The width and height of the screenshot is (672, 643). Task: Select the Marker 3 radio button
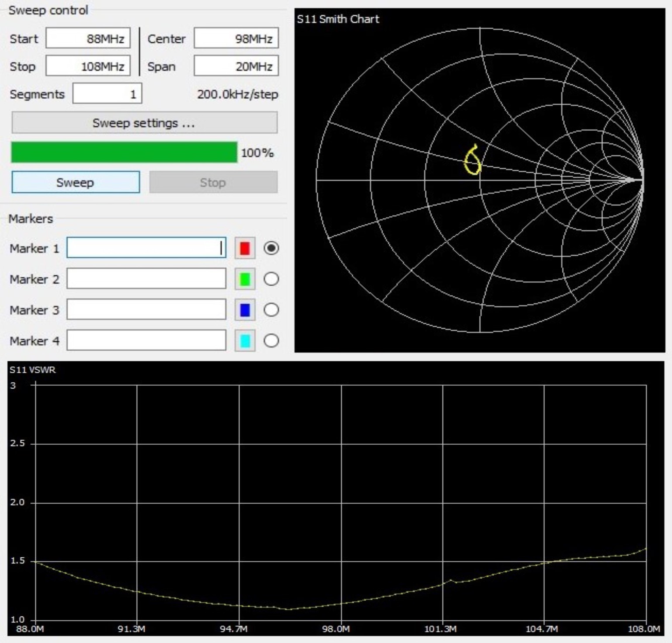coord(271,310)
